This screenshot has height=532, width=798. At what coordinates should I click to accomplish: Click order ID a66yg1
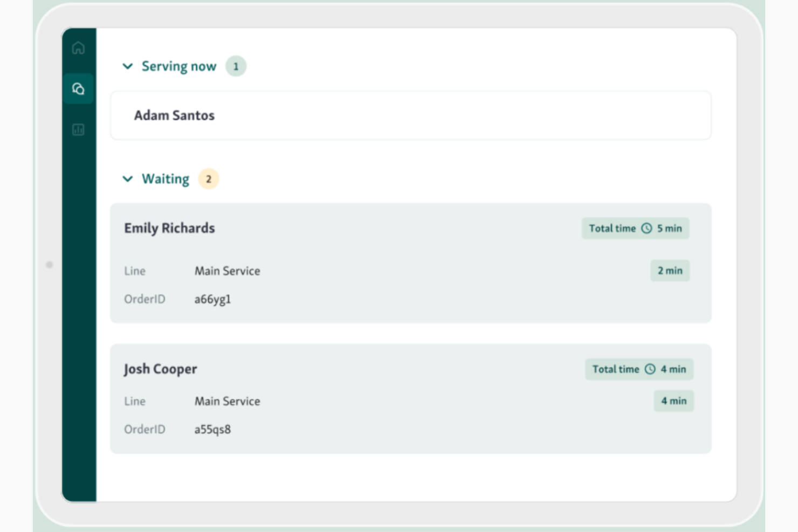coord(212,299)
